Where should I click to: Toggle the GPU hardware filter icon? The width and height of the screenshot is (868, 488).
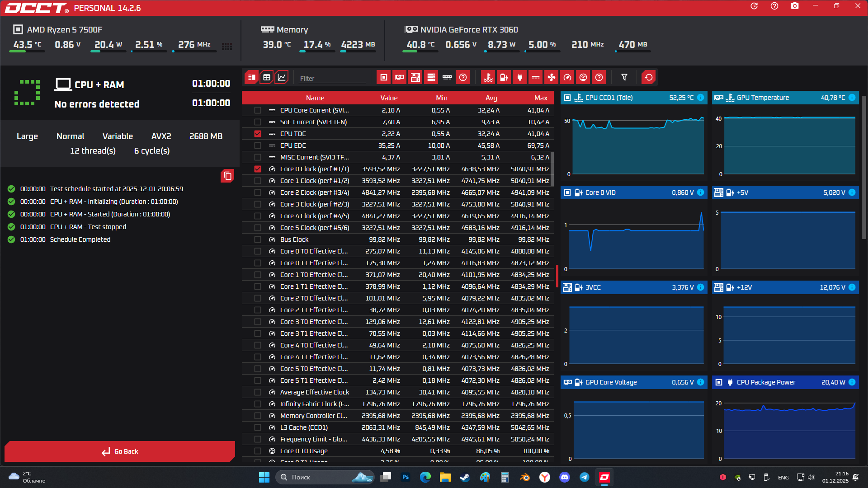pyautogui.click(x=400, y=77)
